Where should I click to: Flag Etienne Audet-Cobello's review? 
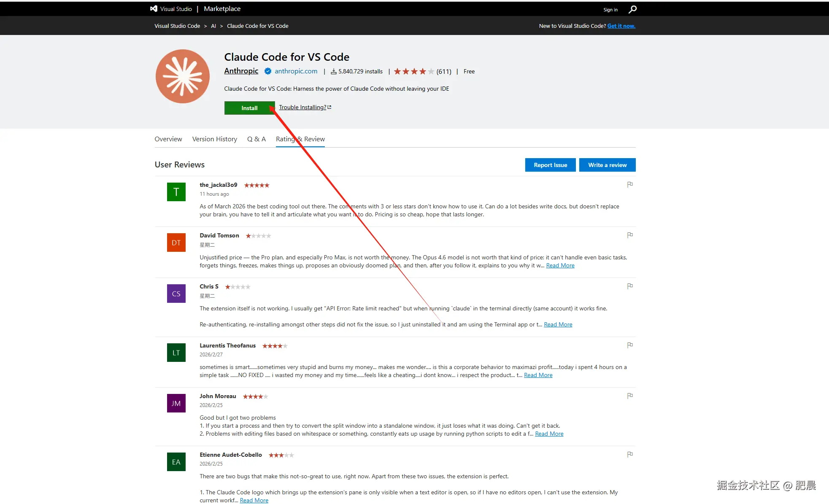click(x=630, y=454)
